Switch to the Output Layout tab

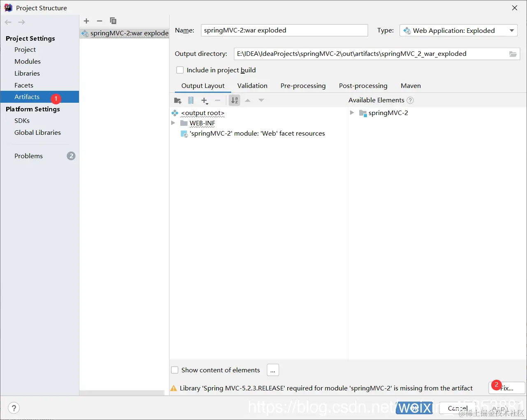click(203, 86)
